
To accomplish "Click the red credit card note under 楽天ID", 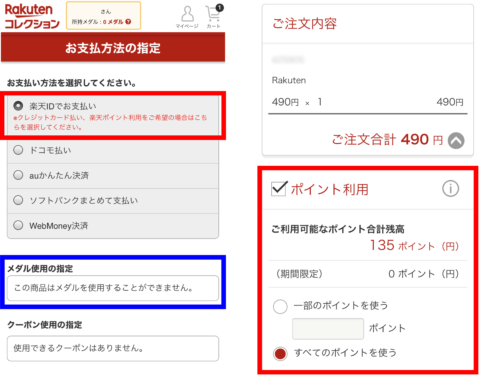I will (110, 122).
